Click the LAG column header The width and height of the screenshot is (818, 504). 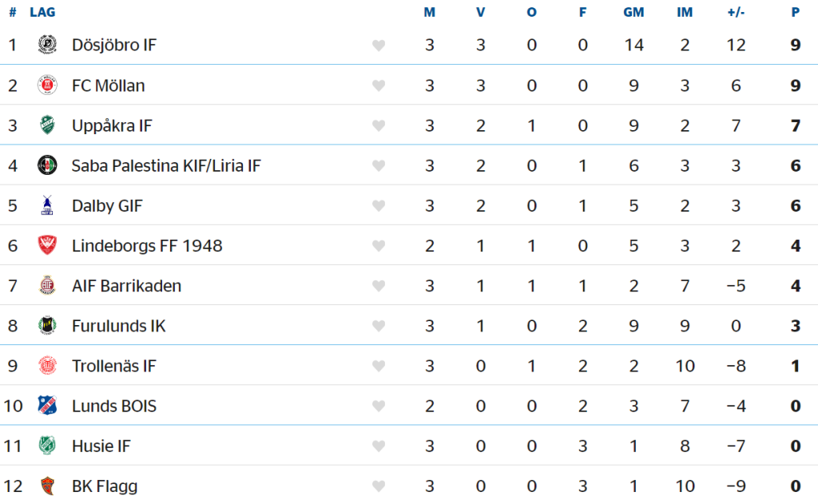point(42,12)
